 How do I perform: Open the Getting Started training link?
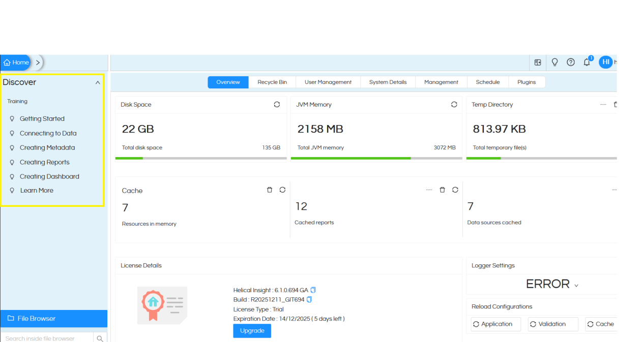43,118
